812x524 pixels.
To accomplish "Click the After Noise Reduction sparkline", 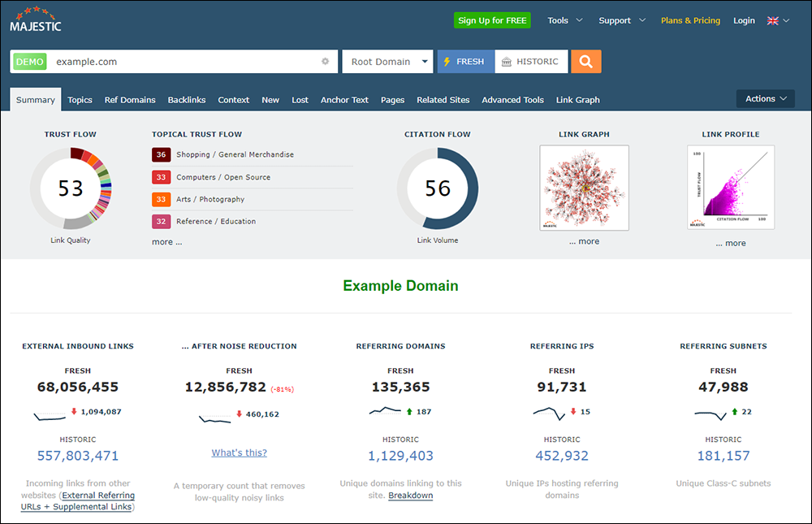I will [215, 418].
